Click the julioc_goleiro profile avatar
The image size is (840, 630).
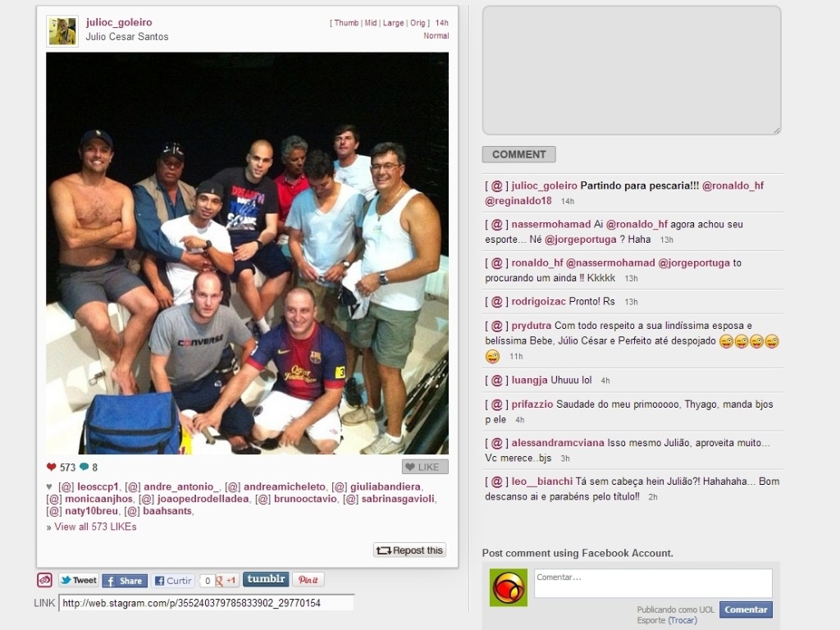pyautogui.click(x=62, y=32)
